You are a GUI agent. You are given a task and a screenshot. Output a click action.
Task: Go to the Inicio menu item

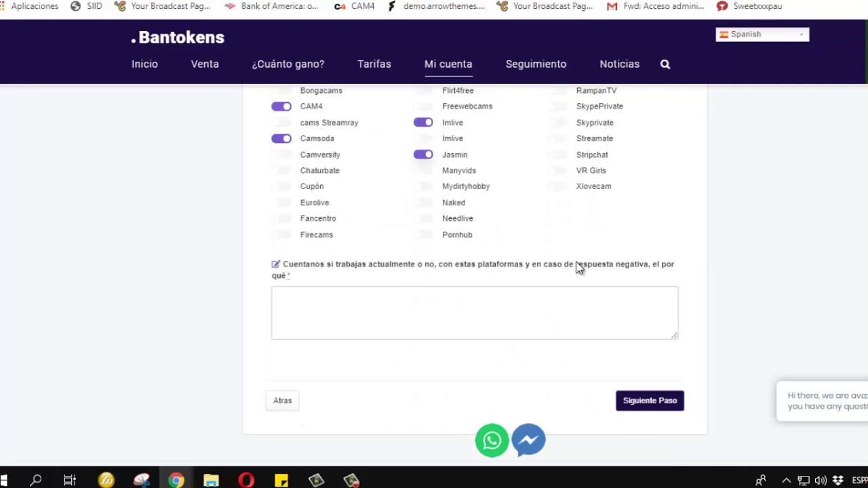(x=144, y=64)
